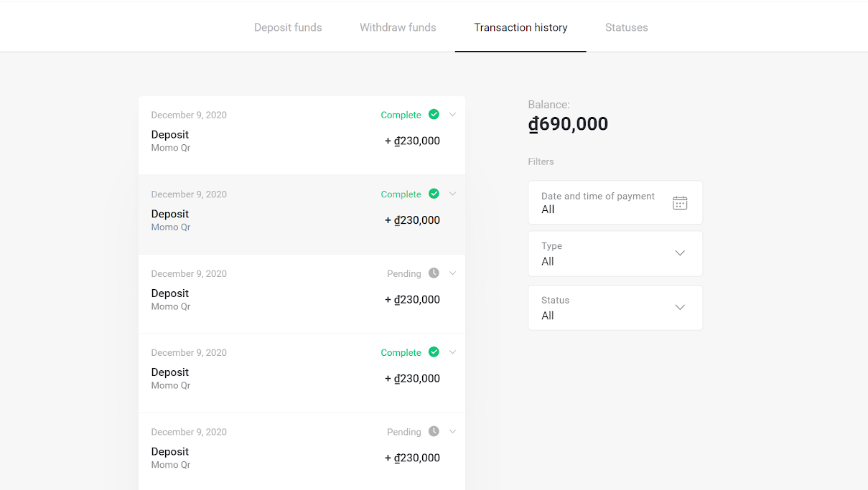Select the Transaction history tab
868x490 pixels.
(521, 27)
